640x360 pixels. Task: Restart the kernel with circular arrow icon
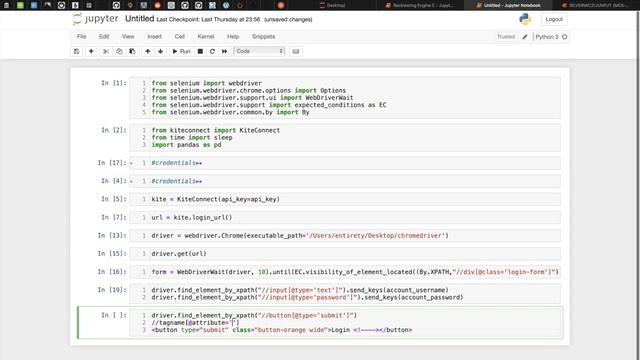pyautogui.click(x=212, y=51)
